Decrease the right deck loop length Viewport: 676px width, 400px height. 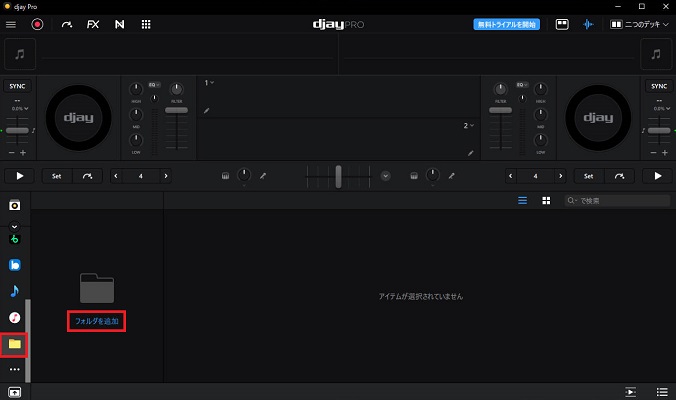click(510, 176)
